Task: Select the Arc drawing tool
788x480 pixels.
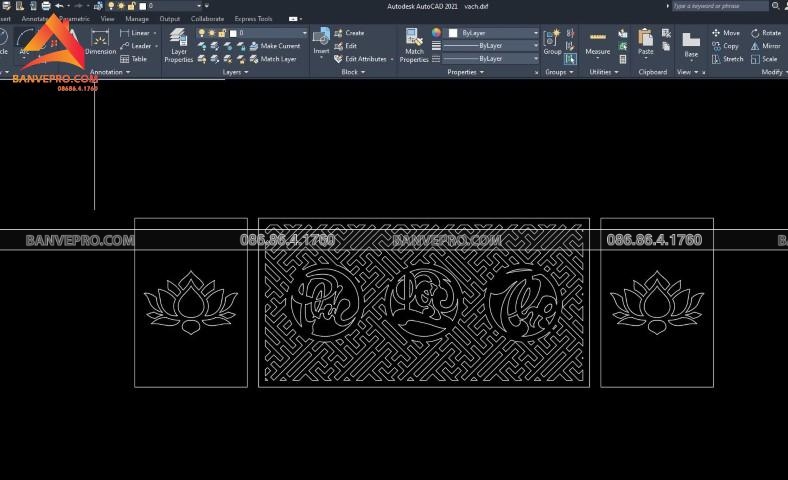Action: pyautogui.click(x=24, y=41)
